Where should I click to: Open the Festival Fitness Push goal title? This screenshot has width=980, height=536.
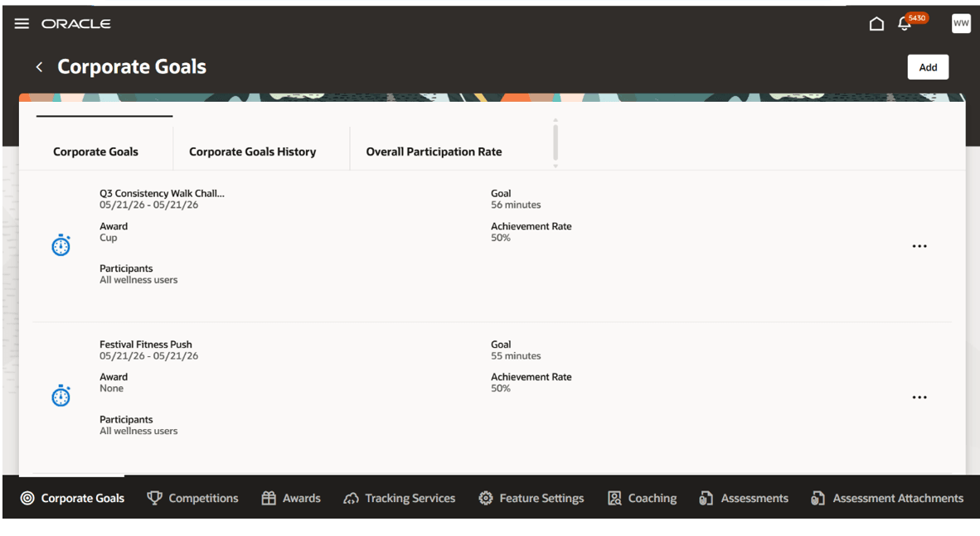[x=146, y=344]
